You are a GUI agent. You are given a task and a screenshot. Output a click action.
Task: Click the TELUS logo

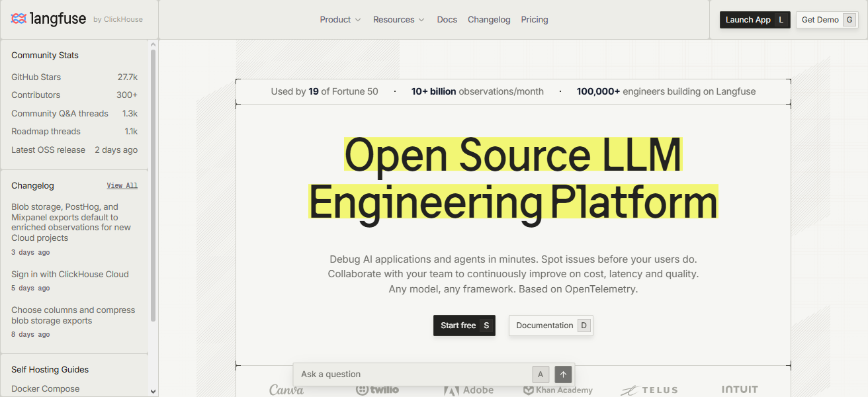pyautogui.click(x=649, y=390)
